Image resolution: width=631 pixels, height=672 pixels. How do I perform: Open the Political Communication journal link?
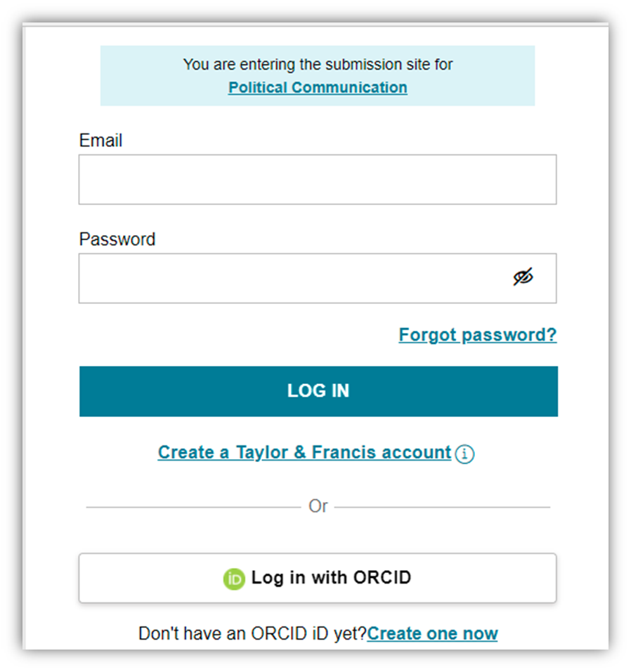click(x=318, y=88)
